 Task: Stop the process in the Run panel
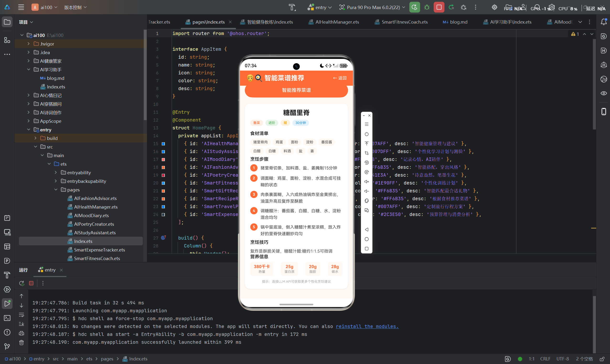point(31,283)
